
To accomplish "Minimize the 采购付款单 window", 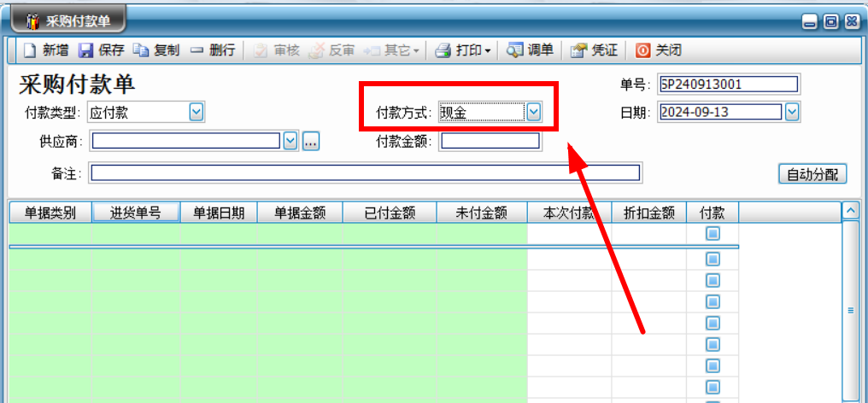I will tap(810, 23).
